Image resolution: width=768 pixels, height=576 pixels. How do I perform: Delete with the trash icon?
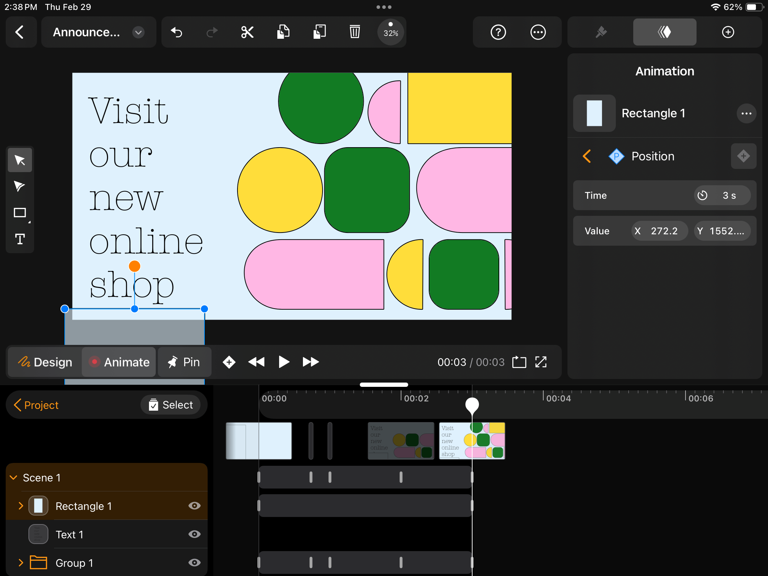[x=355, y=32]
